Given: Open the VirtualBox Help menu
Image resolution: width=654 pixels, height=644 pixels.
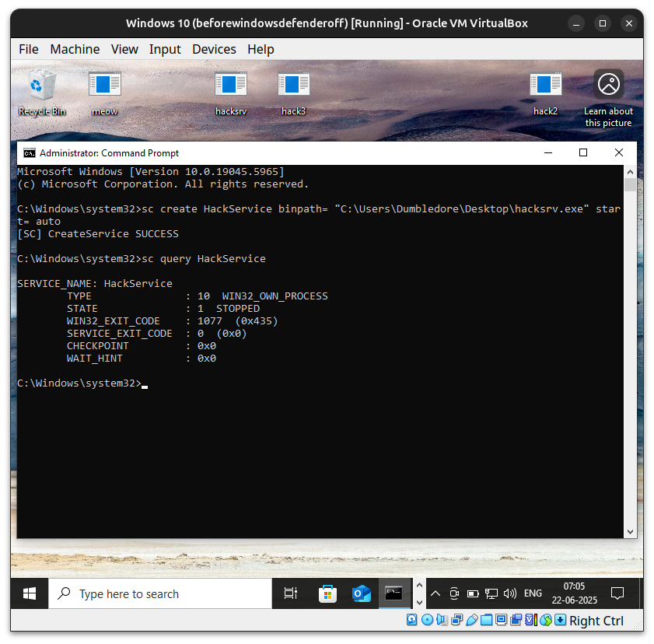Looking at the screenshot, I should (261, 49).
